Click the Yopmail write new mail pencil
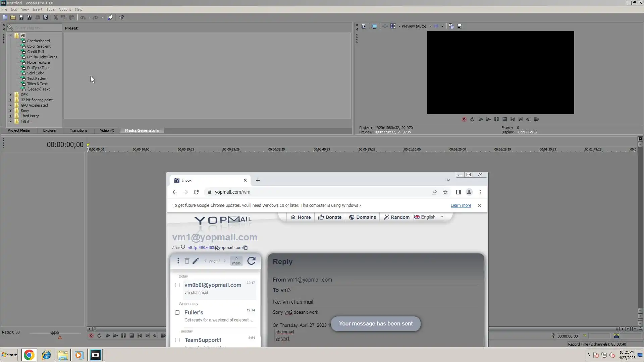The width and height of the screenshot is (644, 362). coord(196,261)
